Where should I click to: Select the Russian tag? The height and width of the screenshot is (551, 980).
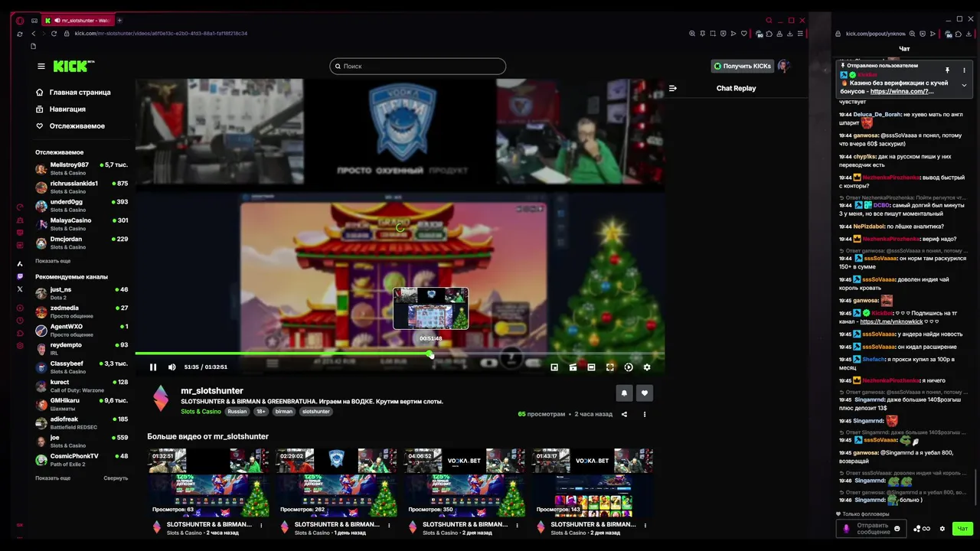[x=237, y=412]
